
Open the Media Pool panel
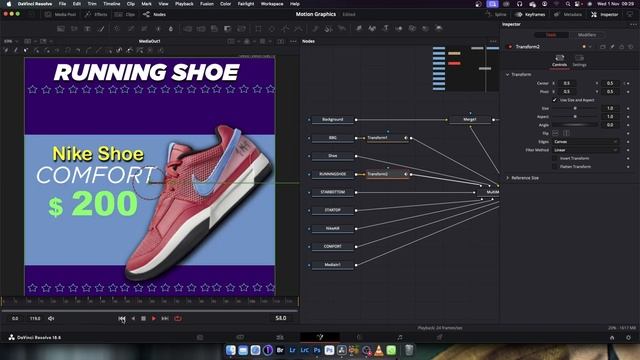coord(60,14)
